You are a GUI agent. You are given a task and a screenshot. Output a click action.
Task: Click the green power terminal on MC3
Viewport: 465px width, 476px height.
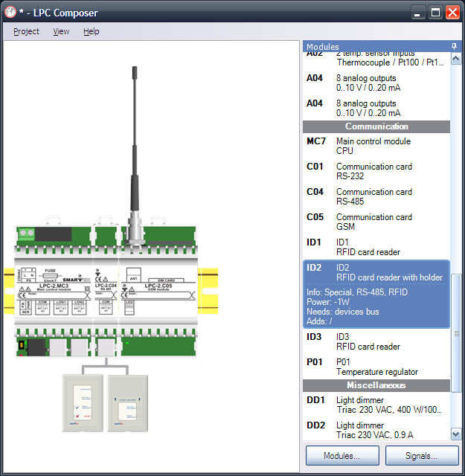27,233
